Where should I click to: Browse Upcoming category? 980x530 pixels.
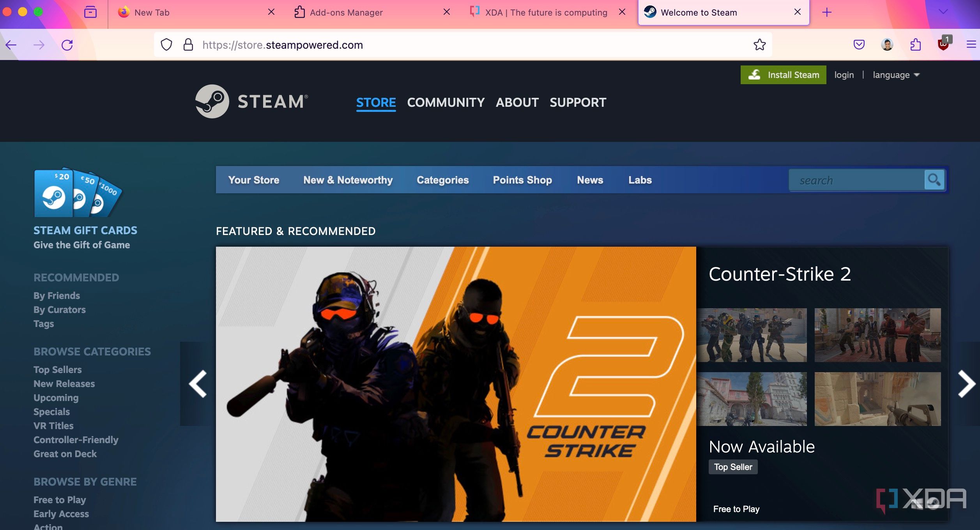[56, 398]
